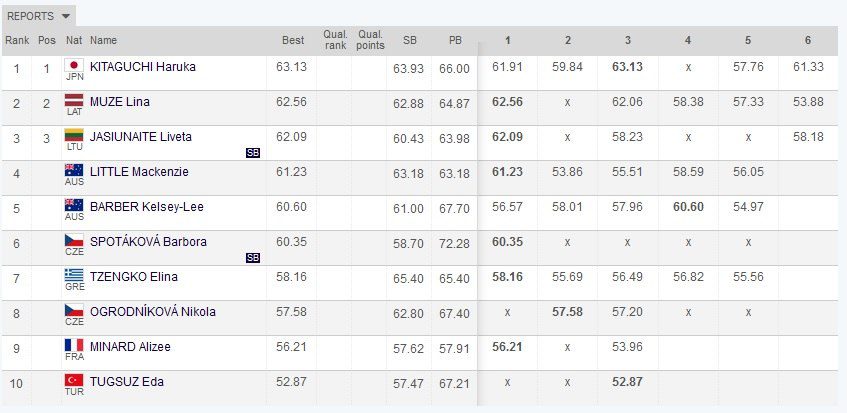
Task: Click the SB column header
Action: click(x=409, y=40)
